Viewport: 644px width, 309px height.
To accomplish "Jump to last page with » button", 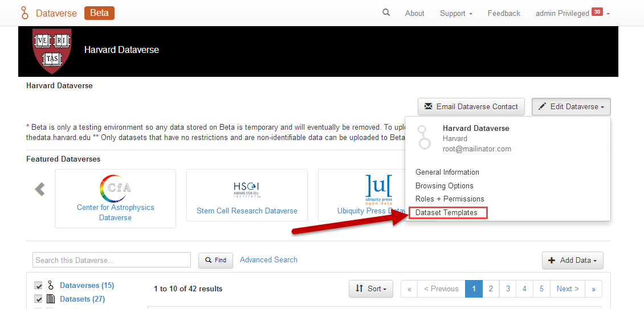I will tap(593, 289).
